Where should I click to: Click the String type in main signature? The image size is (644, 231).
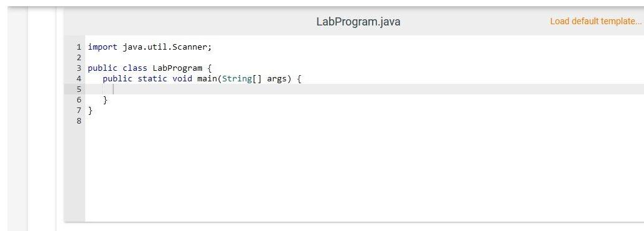pos(236,79)
